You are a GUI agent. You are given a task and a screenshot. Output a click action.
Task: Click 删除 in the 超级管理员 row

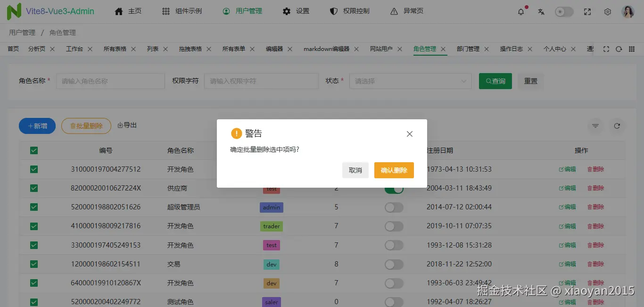[x=595, y=207]
